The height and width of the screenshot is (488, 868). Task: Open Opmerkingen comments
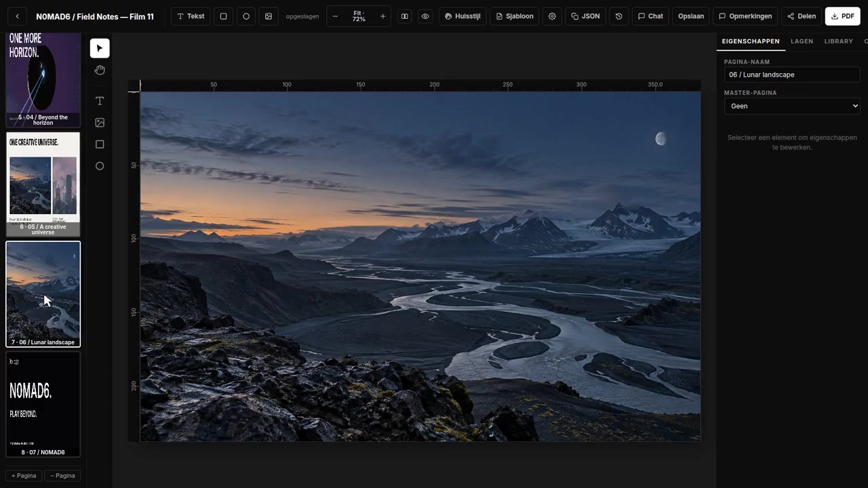[745, 16]
